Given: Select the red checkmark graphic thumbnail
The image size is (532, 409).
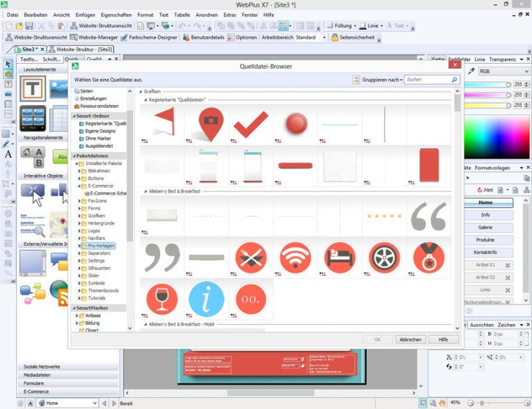Looking at the screenshot, I should 251,124.
